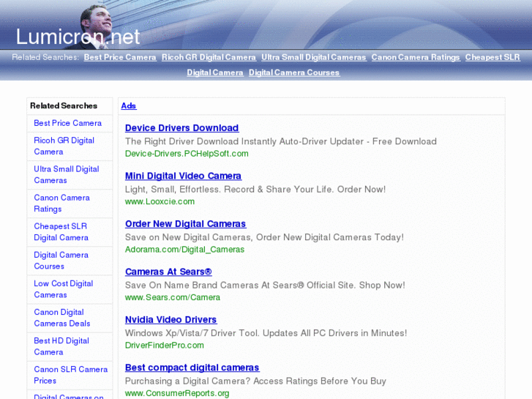Image resolution: width=532 pixels, height=399 pixels.
Task: Visit www.Looxcie.com URL
Action: (x=160, y=202)
